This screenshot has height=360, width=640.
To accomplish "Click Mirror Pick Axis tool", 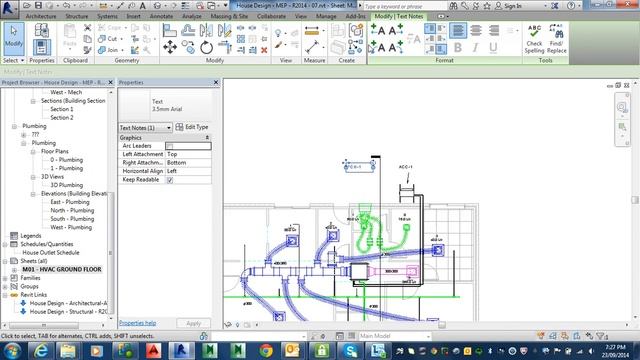I will (x=206, y=30).
